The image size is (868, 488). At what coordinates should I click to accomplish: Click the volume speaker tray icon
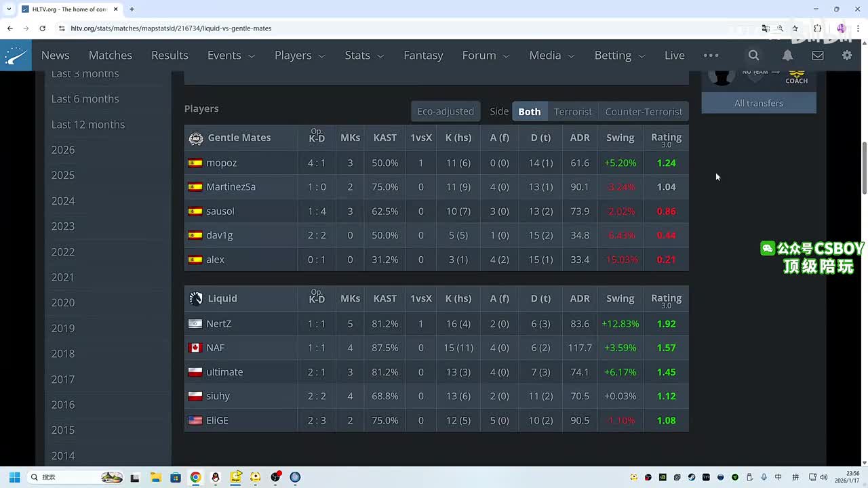(x=823, y=477)
